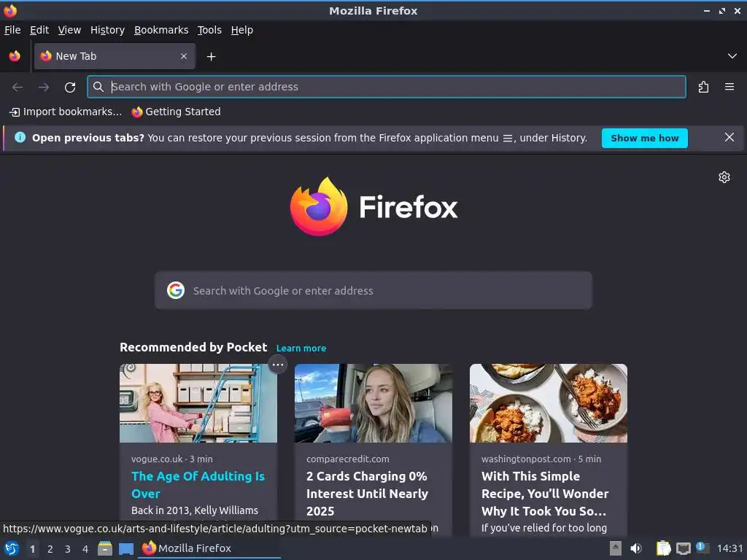Open the Bookmarks menu
The height and width of the screenshot is (560, 747).
click(161, 30)
